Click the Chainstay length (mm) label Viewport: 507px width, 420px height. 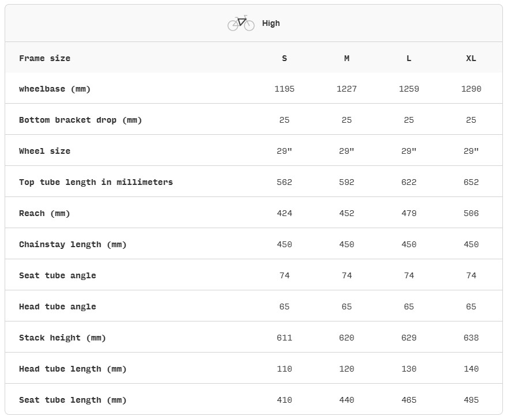coord(73,245)
